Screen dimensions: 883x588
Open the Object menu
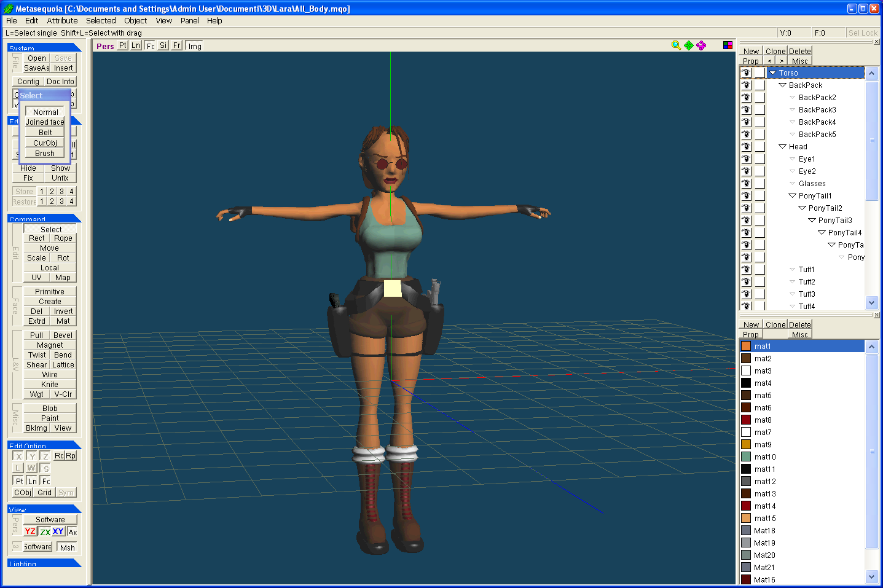[x=135, y=20]
